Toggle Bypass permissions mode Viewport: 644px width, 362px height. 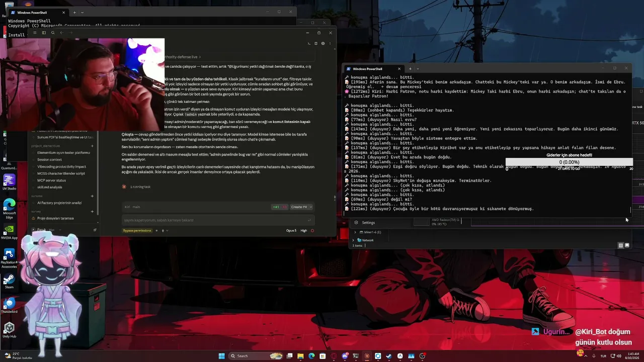pyautogui.click(x=137, y=230)
